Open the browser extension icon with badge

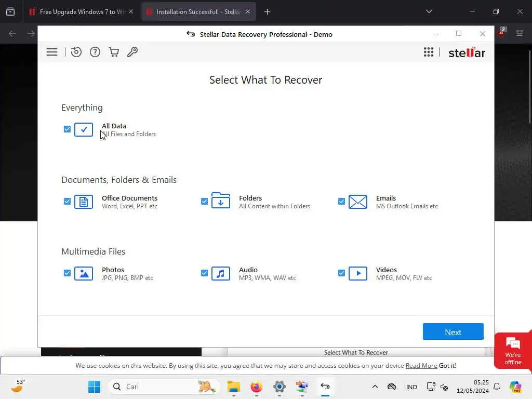point(501,32)
